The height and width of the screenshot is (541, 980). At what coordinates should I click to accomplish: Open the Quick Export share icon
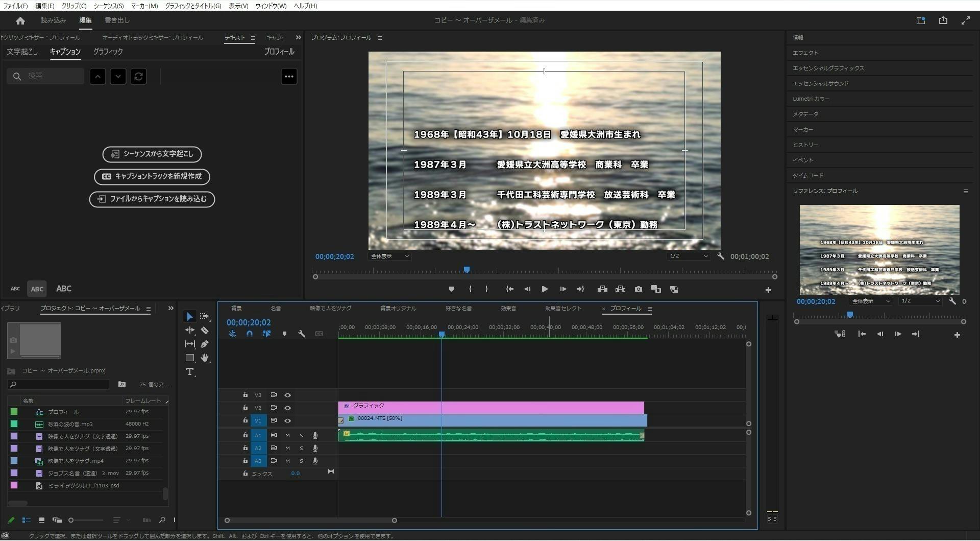coord(943,20)
